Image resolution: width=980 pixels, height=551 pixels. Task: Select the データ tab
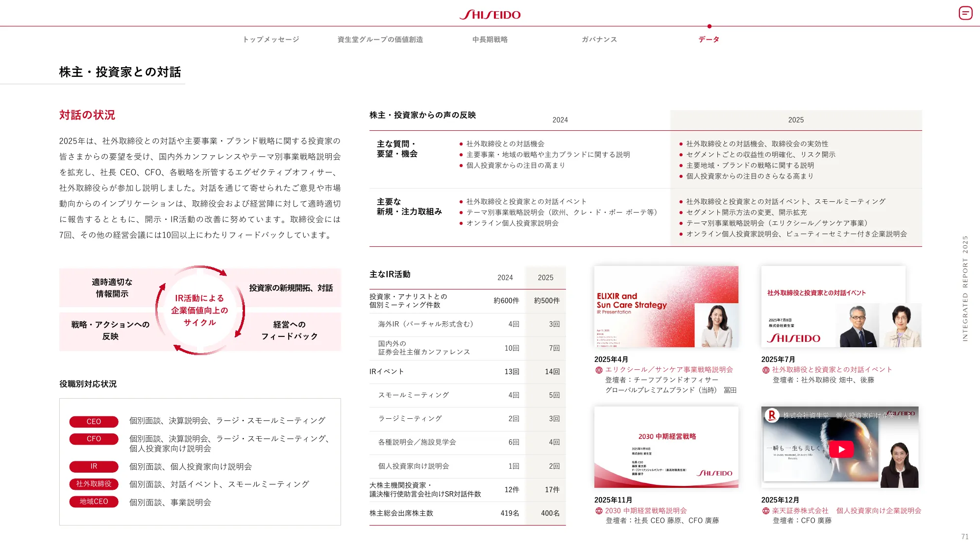point(709,40)
